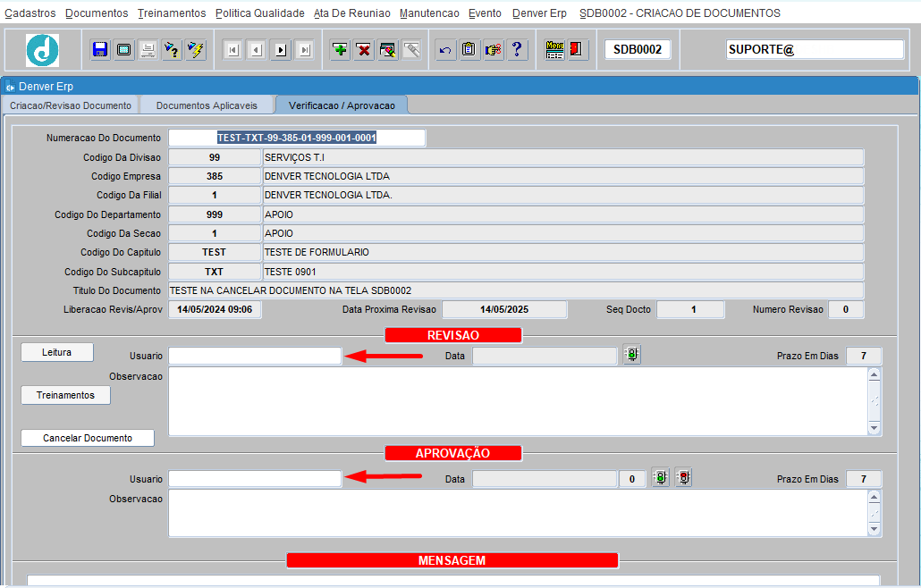Open the Politica Qualidade menu

pos(259,13)
